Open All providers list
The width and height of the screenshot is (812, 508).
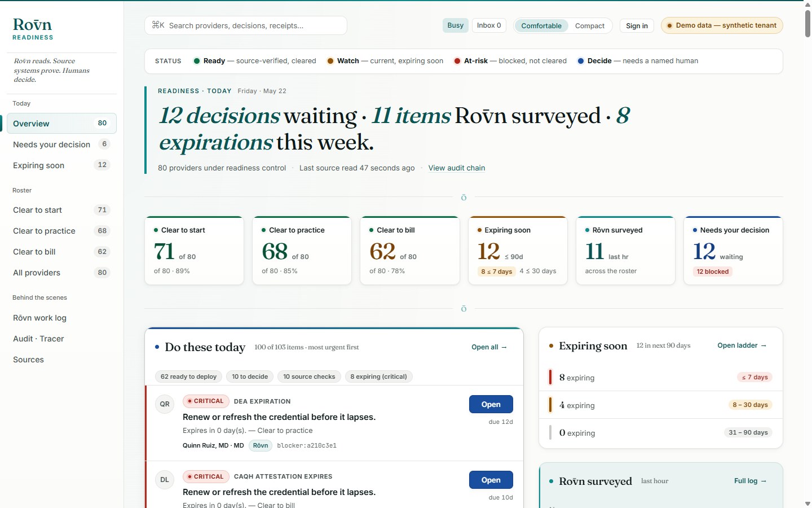pos(61,273)
